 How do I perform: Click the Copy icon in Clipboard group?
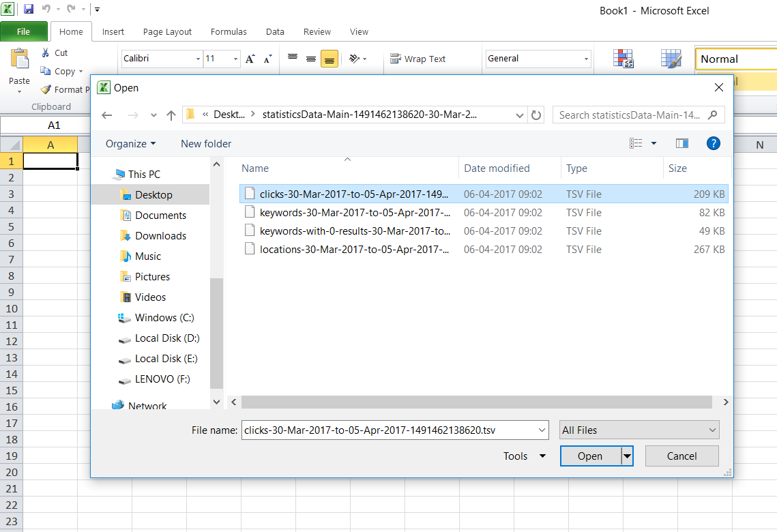coord(46,71)
